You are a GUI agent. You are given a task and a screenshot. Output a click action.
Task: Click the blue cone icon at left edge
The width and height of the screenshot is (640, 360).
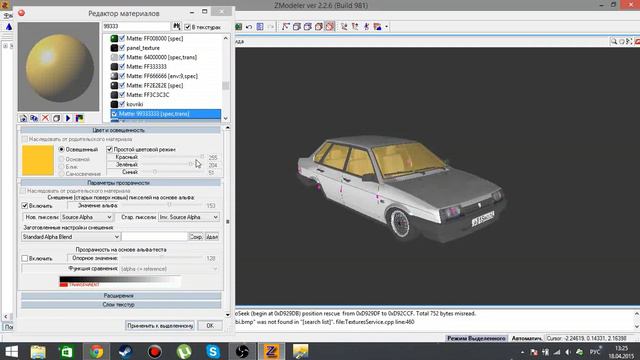click(9, 27)
